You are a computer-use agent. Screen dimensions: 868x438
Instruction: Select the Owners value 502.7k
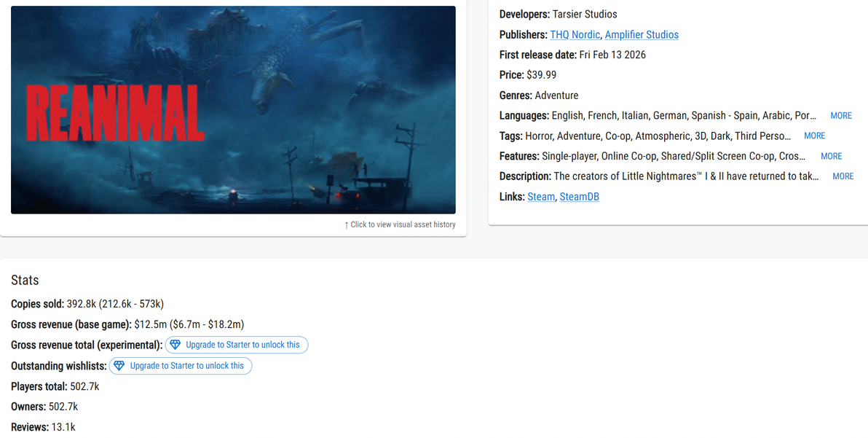tap(63, 407)
